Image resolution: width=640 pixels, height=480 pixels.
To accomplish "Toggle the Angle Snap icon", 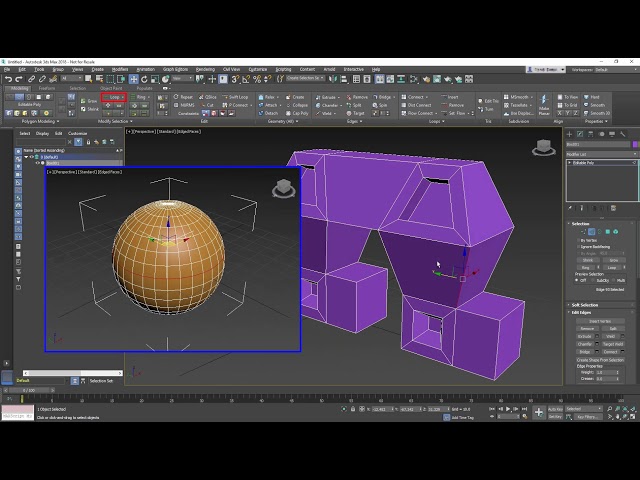I will [246, 79].
